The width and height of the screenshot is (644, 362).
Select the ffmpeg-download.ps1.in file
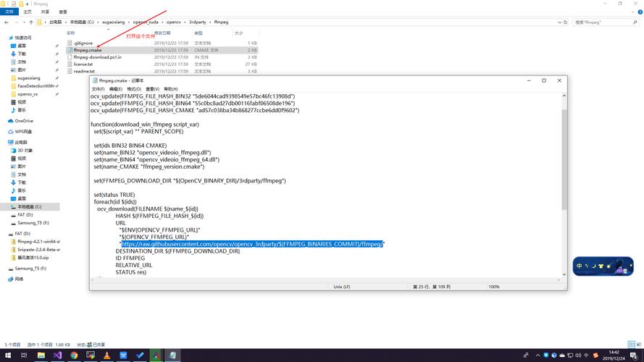98,57
